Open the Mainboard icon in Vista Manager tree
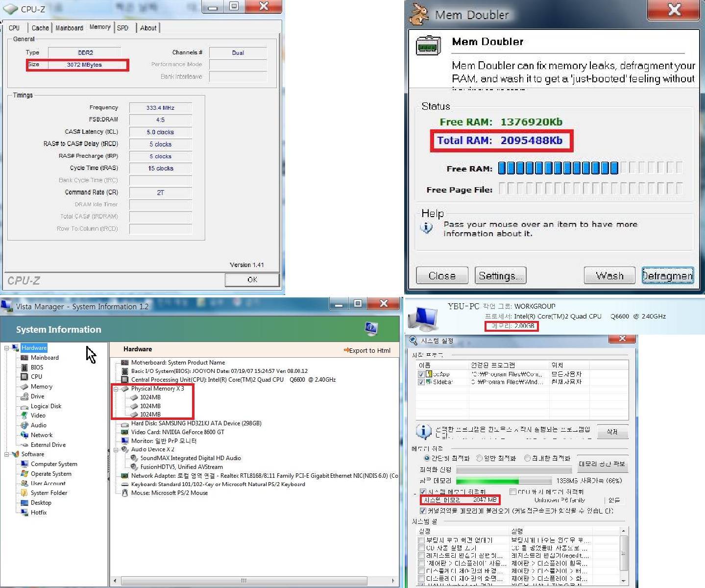705x588 pixels. 24,358
